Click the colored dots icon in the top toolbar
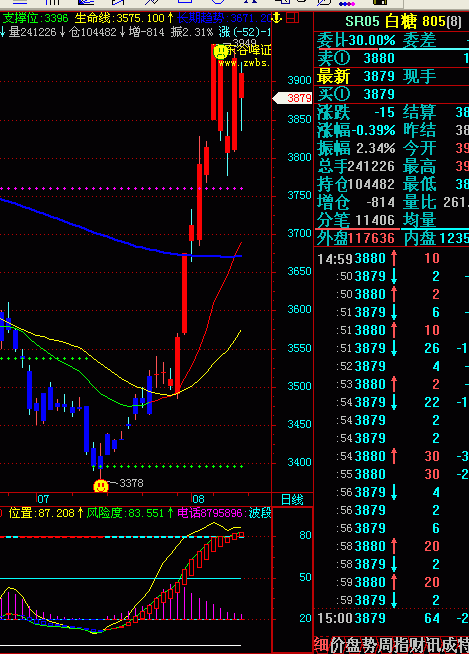This screenshot has width=469, height=654. (347, 3)
